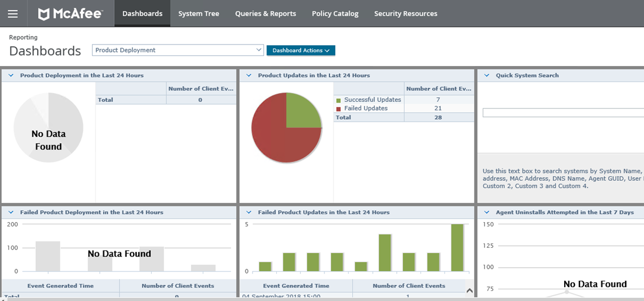644x301 pixels.
Task: Open the hamburger main menu
Action: tap(13, 14)
